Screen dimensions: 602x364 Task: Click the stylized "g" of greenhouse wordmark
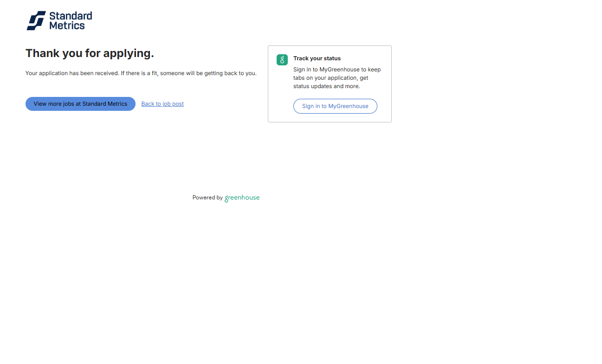(x=227, y=198)
